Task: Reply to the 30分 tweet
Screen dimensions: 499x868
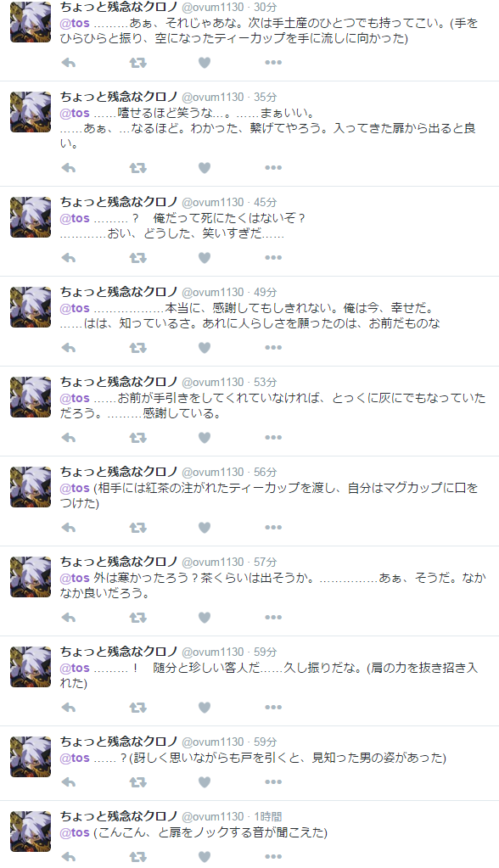Action: pyautogui.click(x=69, y=63)
